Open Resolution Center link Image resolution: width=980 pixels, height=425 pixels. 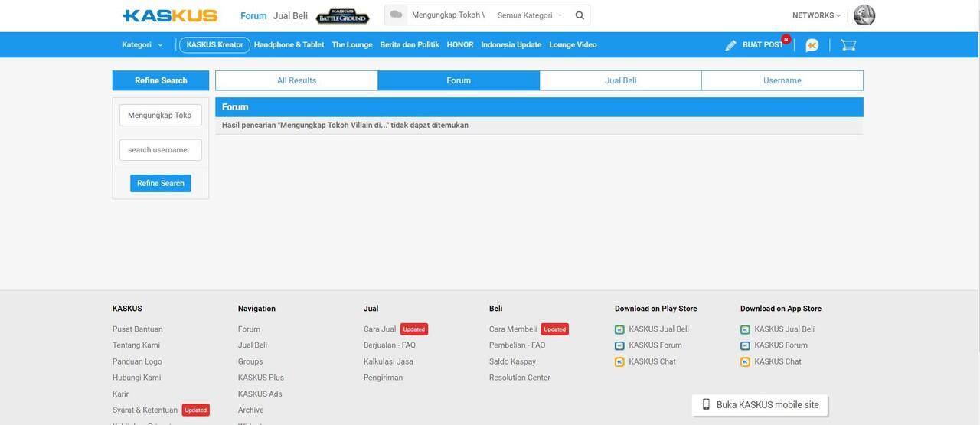coord(520,378)
